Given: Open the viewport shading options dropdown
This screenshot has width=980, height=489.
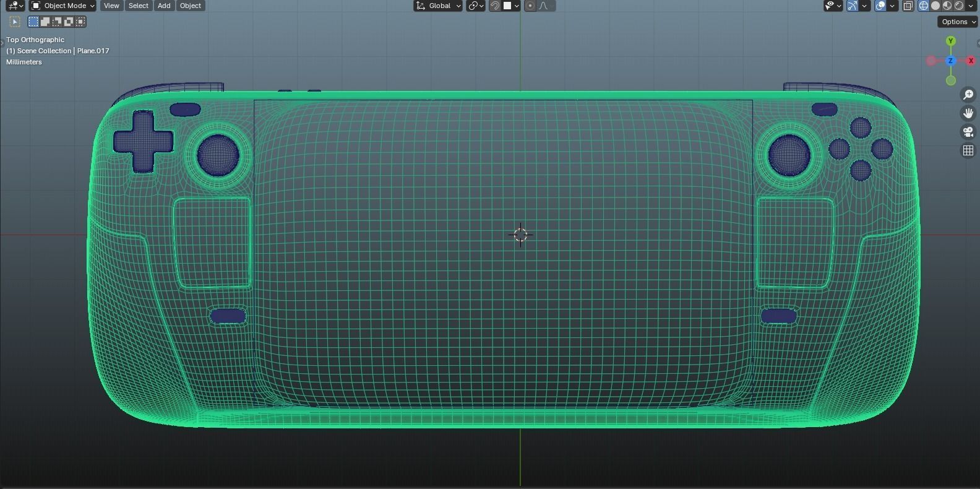Looking at the screenshot, I should coord(971,6).
